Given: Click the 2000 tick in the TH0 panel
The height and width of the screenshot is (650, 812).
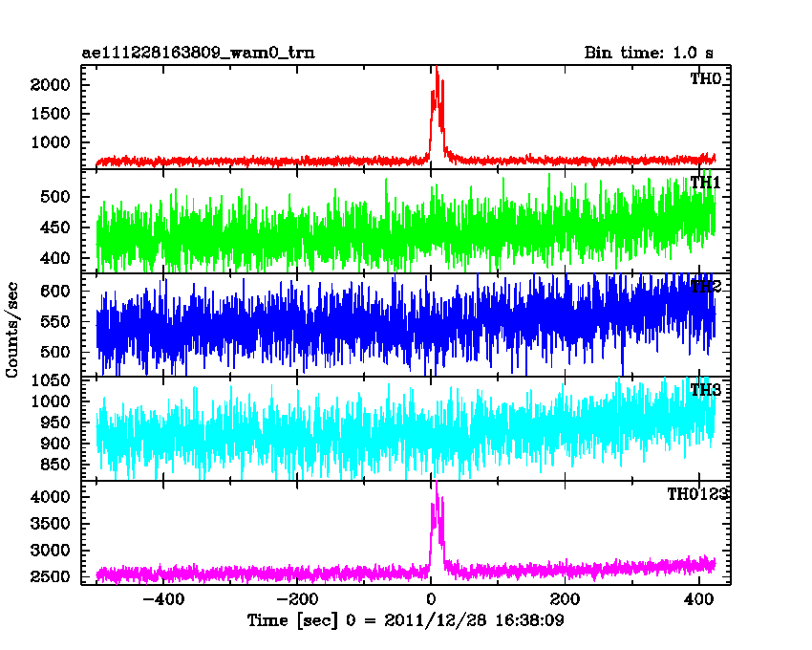Looking at the screenshot, I should 51,85.
